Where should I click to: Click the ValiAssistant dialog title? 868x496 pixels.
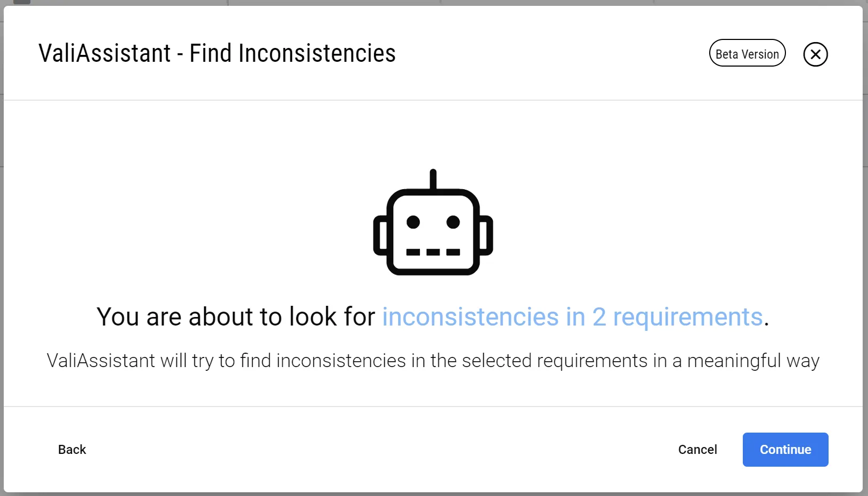[x=217, y=53]
